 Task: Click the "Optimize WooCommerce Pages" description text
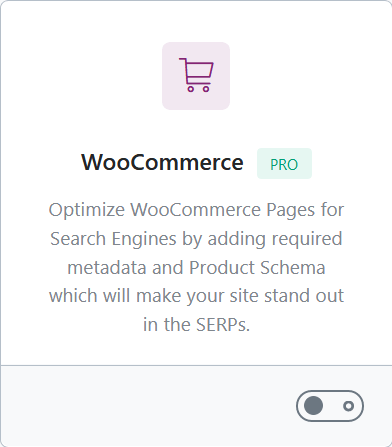(182, 210)
